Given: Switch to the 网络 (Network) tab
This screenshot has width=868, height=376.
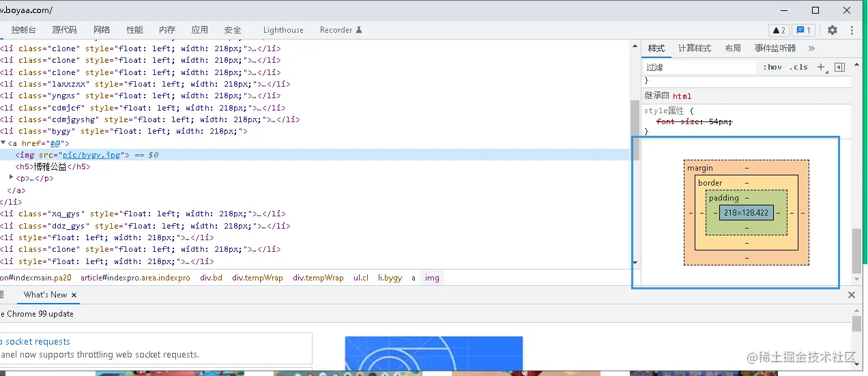Looking at the screenshot, I should [102, 30].
